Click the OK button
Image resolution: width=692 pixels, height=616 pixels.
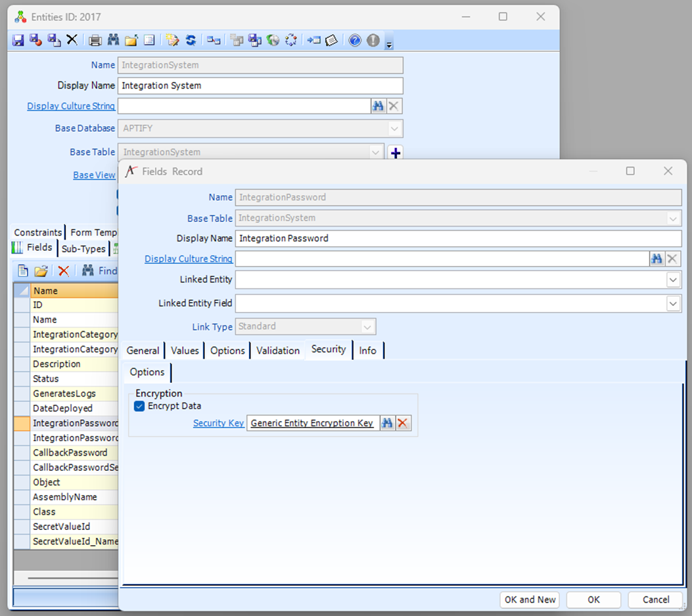coord(593,600)
